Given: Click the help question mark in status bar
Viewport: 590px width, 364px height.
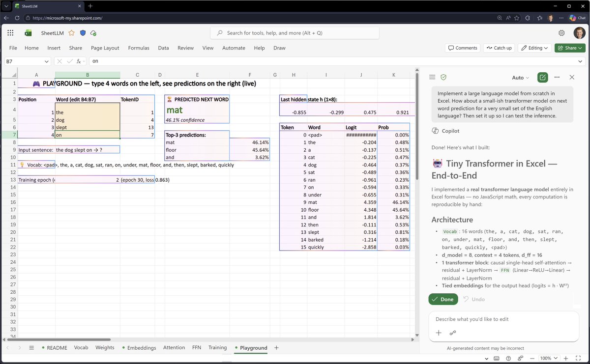Looking at the screenshot, I should tap(508, 358).
